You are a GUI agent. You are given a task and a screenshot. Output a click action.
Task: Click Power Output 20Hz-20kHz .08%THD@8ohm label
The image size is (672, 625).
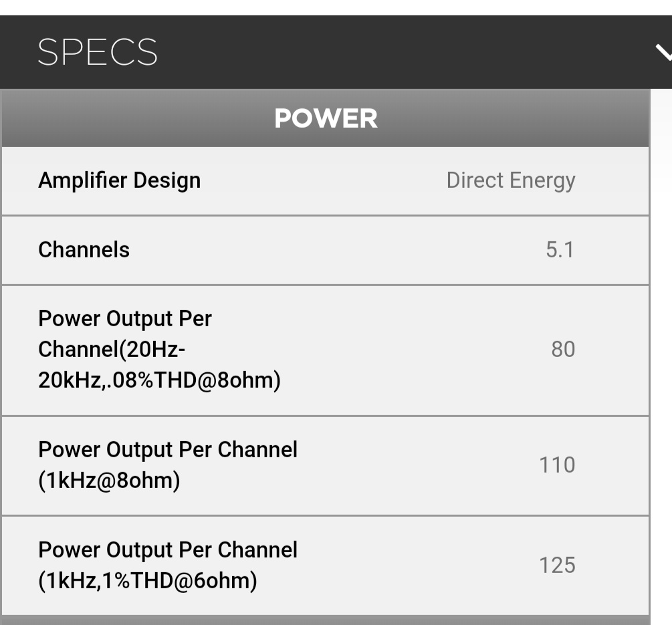click(159, 350)
